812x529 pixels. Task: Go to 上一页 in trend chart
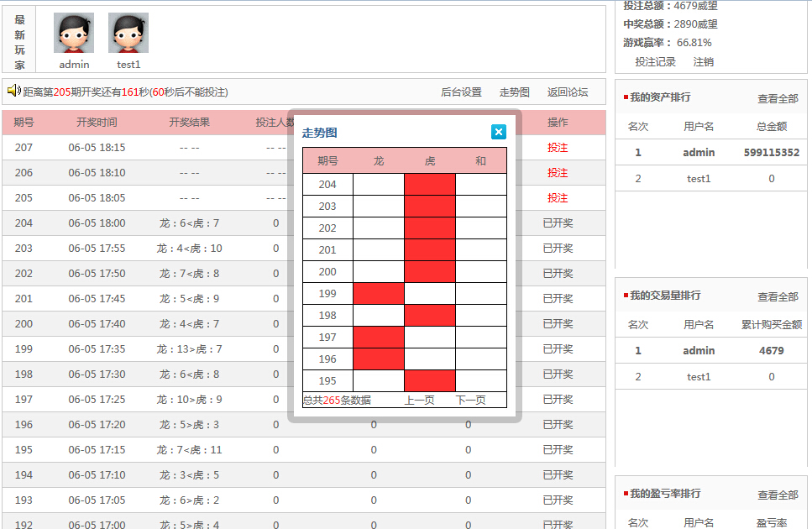tap(419, 401)
